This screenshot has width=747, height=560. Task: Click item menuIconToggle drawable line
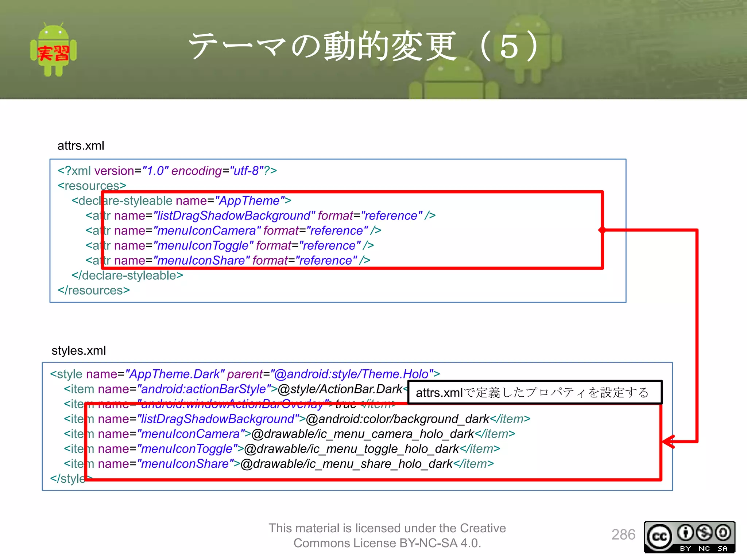[282, 449]
